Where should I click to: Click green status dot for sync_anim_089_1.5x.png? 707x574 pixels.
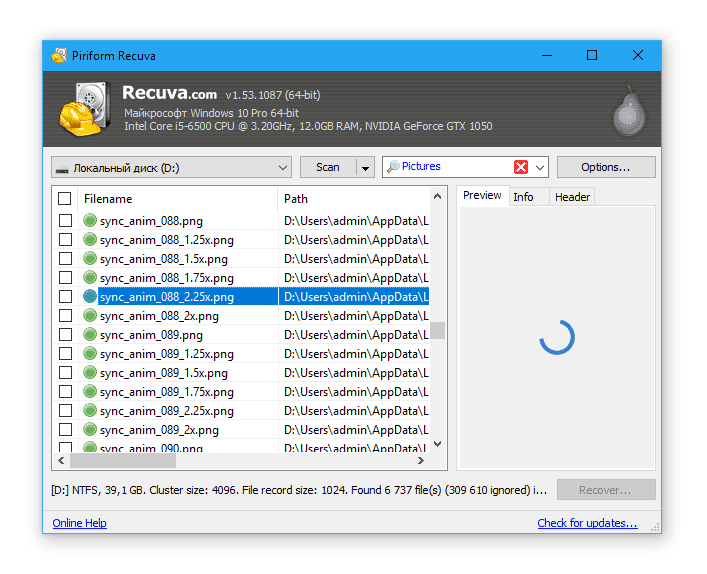click(90, 372)
